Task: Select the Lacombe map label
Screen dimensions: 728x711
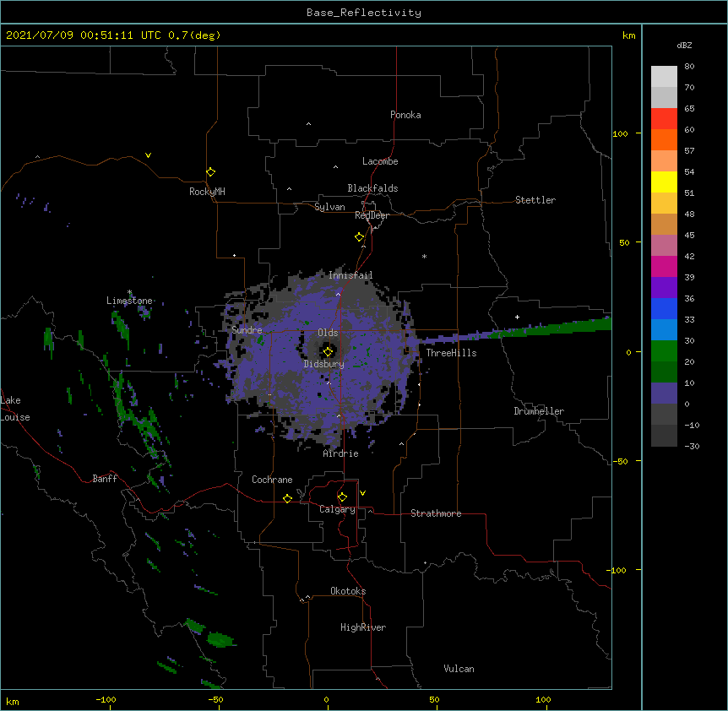Action: 380,161
